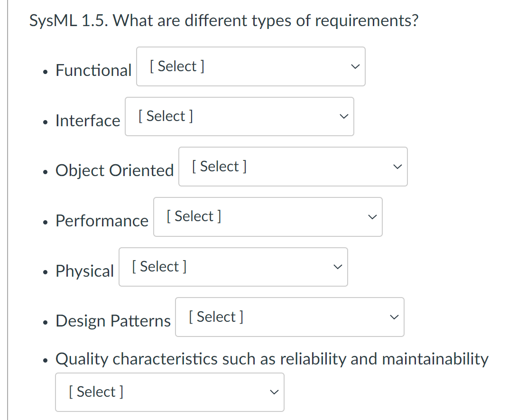Open the Performance requirement dropdown
The width and height of the screenshot is (526, 420).
pyautogui.click(x=268, y=217)
